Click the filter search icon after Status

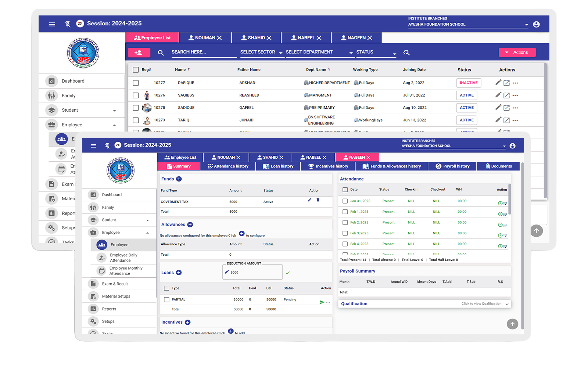coord(406,53)
